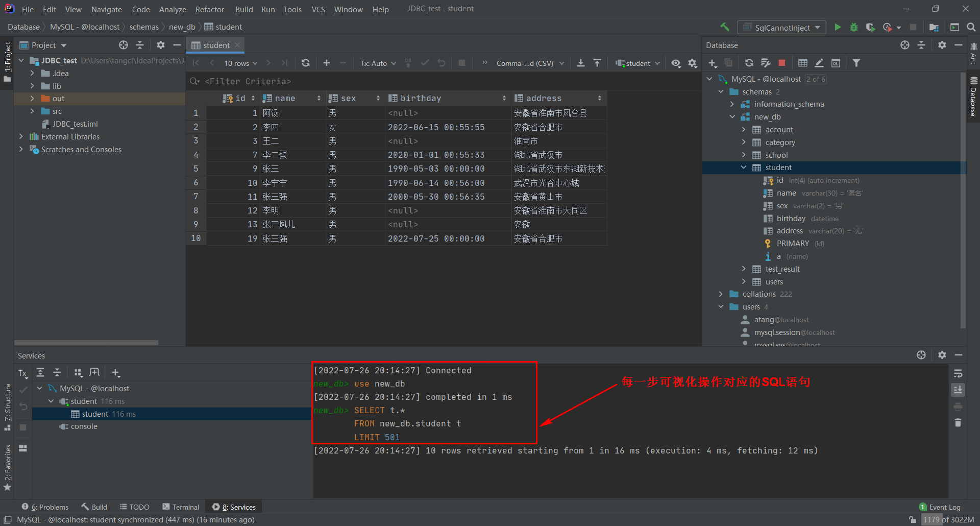Toggle the 1: Project side tab
This screenshot has height=526, width=980.
coord(7,62)
